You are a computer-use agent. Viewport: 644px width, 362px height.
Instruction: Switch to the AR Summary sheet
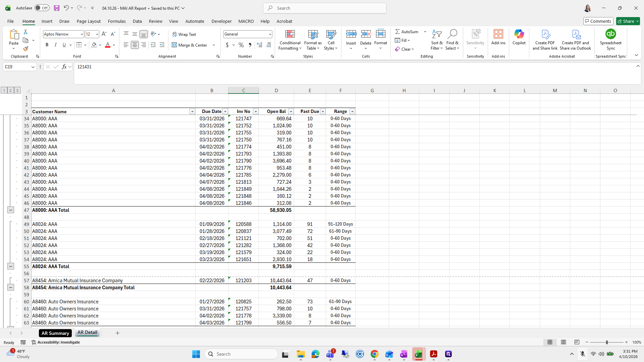55,333
